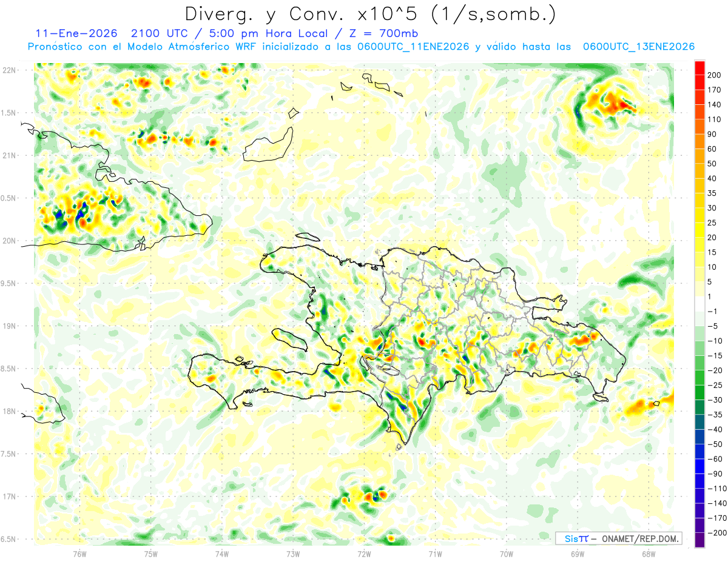Click the white swatch between 1 and -1
Screen dimensions: 728x562
coord(700,304)
